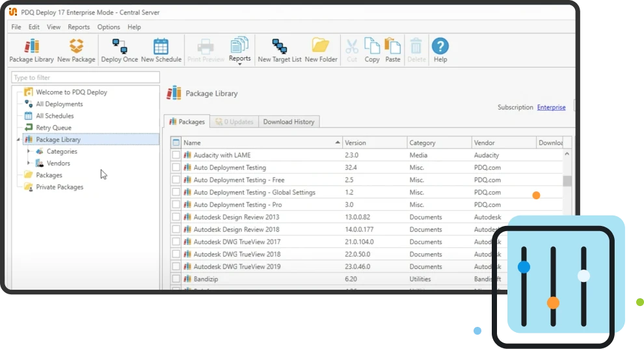Create a New Folder
The height and width of the screenshot is (349, 644).
pyautogui.click(x=321, y=51)
